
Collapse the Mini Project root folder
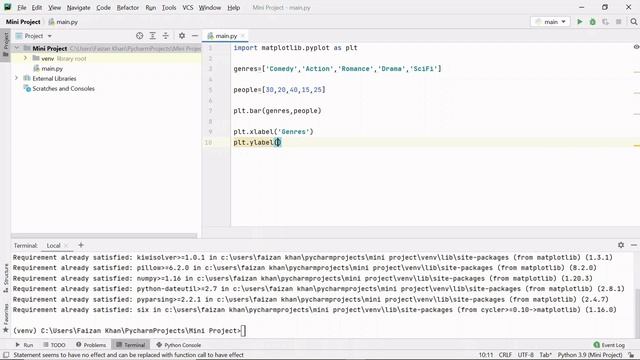[x=17, y=48]
